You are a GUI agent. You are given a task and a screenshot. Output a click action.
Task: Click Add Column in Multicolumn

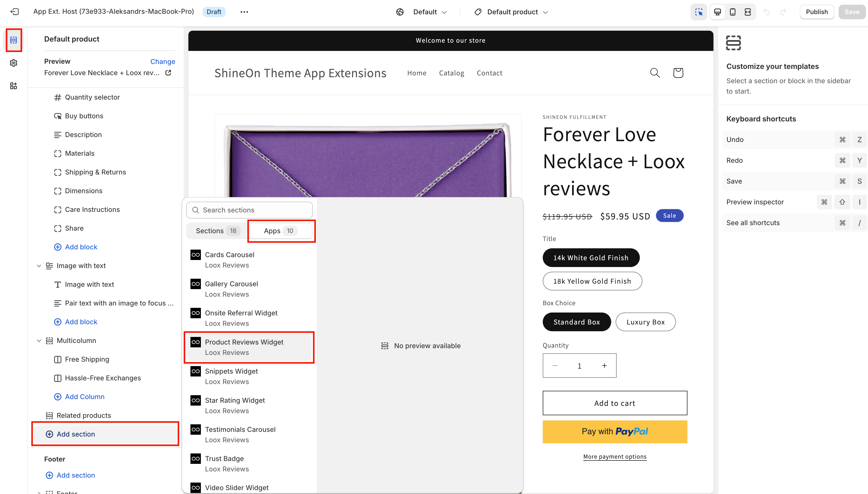point(85,396)
